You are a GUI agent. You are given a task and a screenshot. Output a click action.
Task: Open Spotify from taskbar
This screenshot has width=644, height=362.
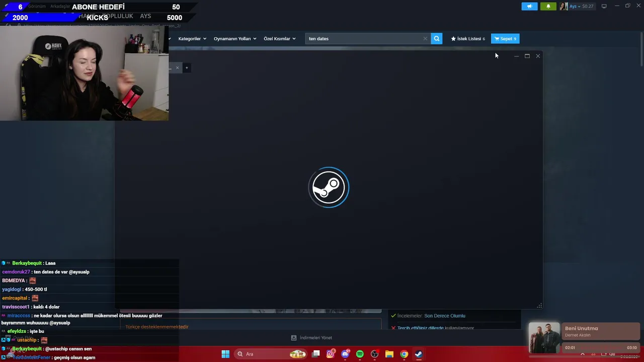click(360, 354)
